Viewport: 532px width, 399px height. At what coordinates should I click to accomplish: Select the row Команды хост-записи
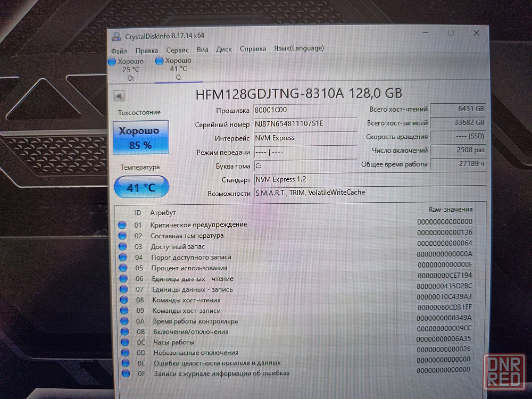[x=295, y=309]
